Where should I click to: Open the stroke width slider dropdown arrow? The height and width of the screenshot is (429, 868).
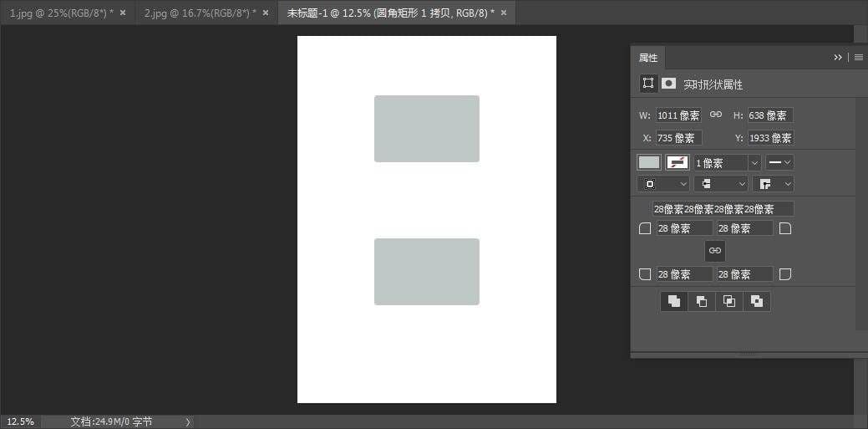point(754,163)
